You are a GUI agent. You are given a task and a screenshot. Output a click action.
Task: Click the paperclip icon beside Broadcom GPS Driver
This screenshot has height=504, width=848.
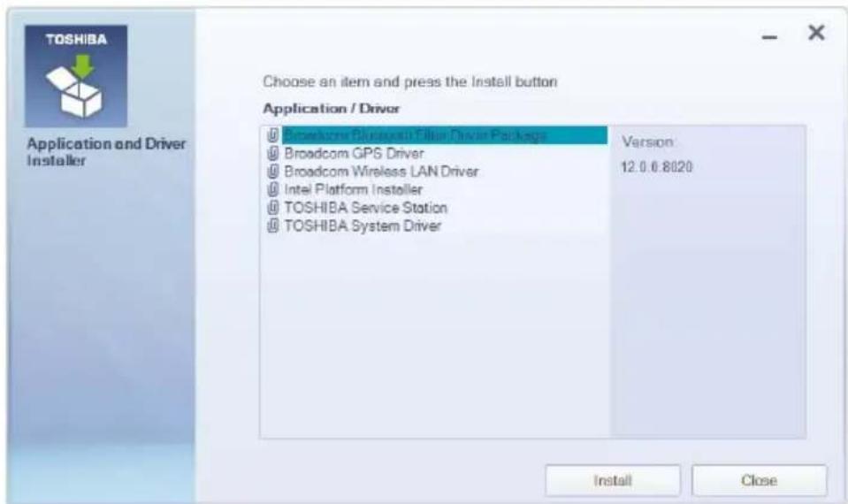click(x=273, y=154)
